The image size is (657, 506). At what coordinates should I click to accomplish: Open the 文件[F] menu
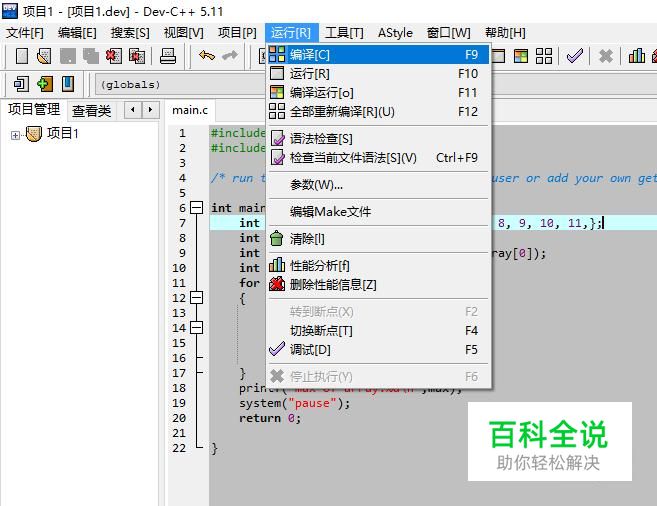[x=25, y=33]
